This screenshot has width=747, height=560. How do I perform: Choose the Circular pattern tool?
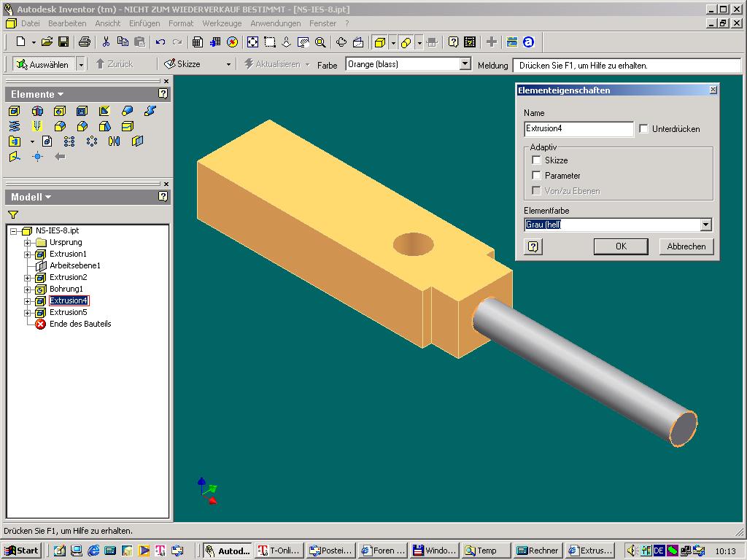pos(91,141)
